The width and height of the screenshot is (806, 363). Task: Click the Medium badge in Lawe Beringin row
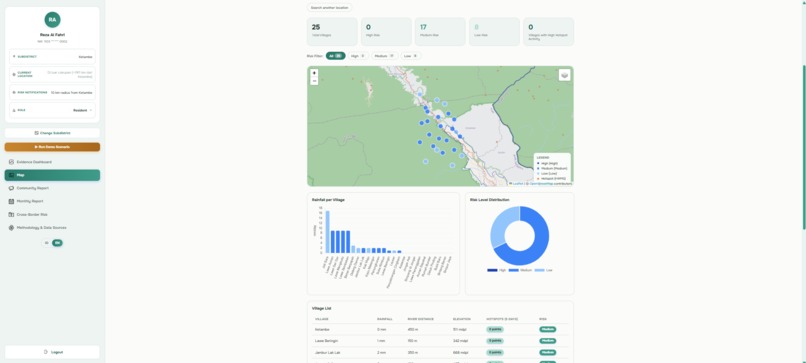tap(547, 340)
